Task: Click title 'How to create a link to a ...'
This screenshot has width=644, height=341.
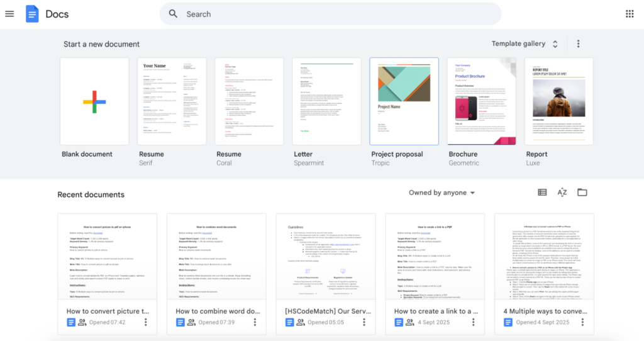Action: (x=436, y=311)
